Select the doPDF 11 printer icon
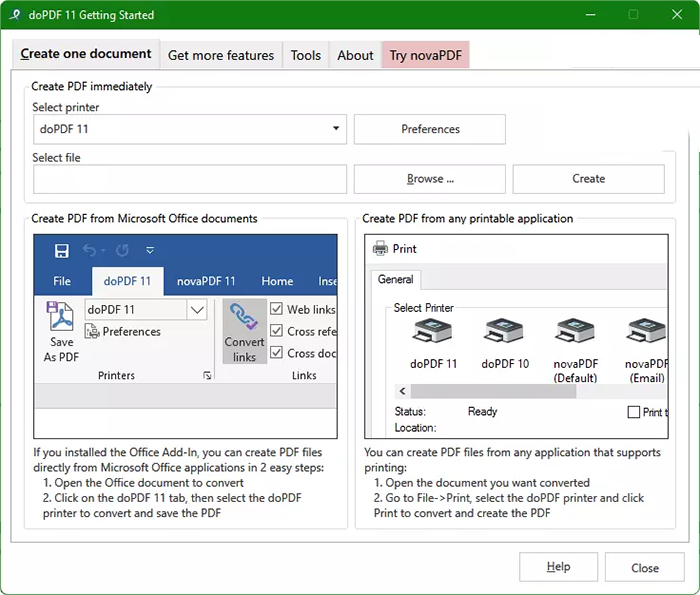Viewport: 700px width, 595px height. (432, 330)
